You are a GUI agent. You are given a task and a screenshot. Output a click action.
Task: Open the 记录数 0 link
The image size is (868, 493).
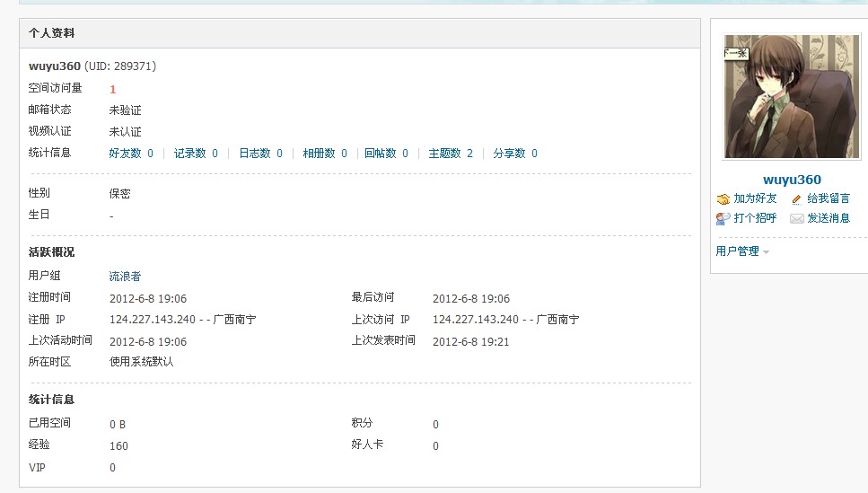[196, 153]
